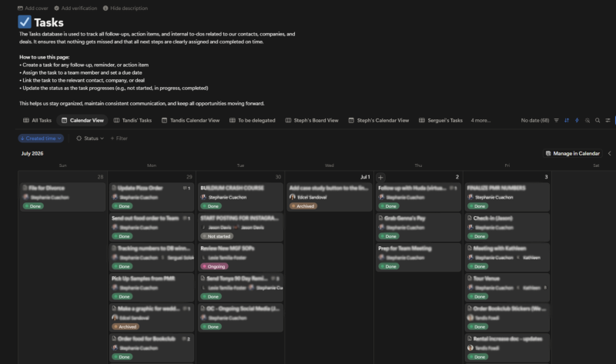
Task: Click page icon on Tour Venue card
Action: 470,279
